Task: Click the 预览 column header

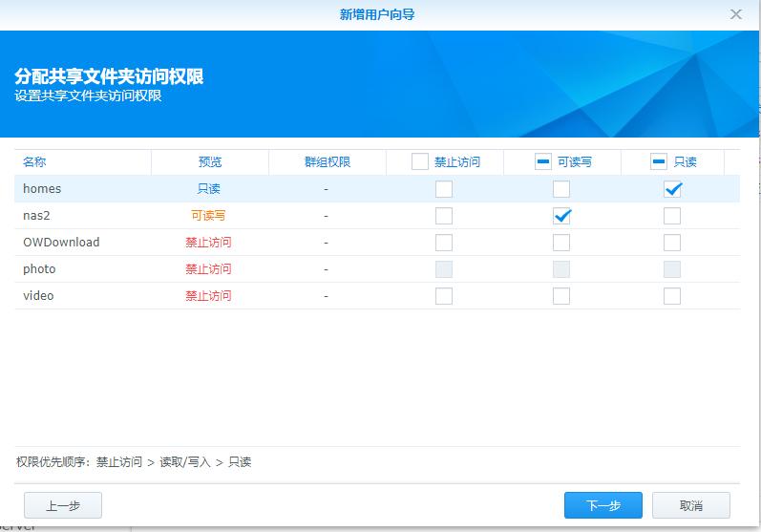Action: pos(210,161)
